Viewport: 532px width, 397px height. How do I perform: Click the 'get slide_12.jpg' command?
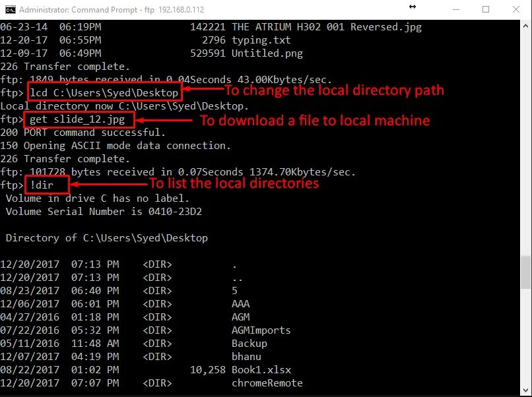[x=77, y=119]
